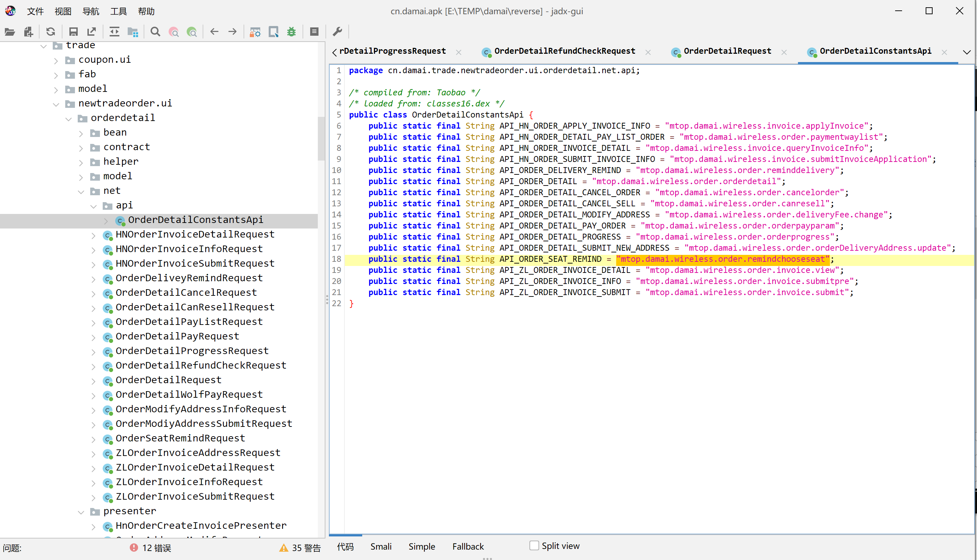Open text search with magnifier icon
The image size is (977, 560).
(155, 32)
